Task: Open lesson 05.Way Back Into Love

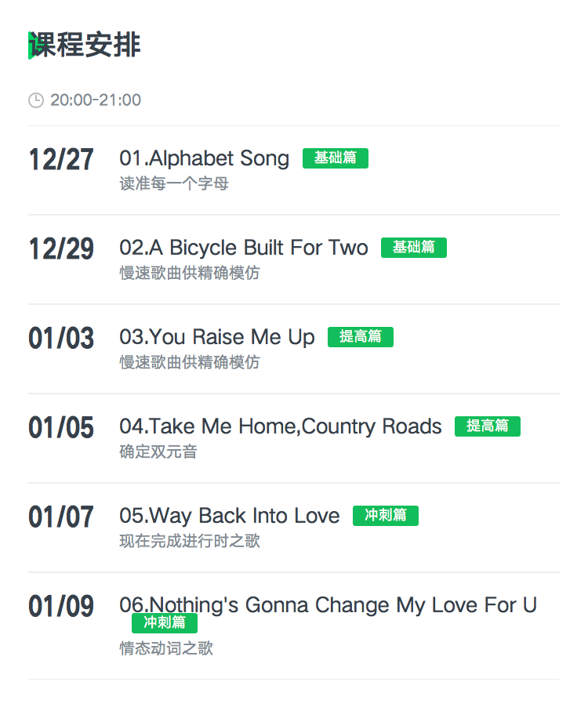Action: pyautogui.click(x=230, y=516)
